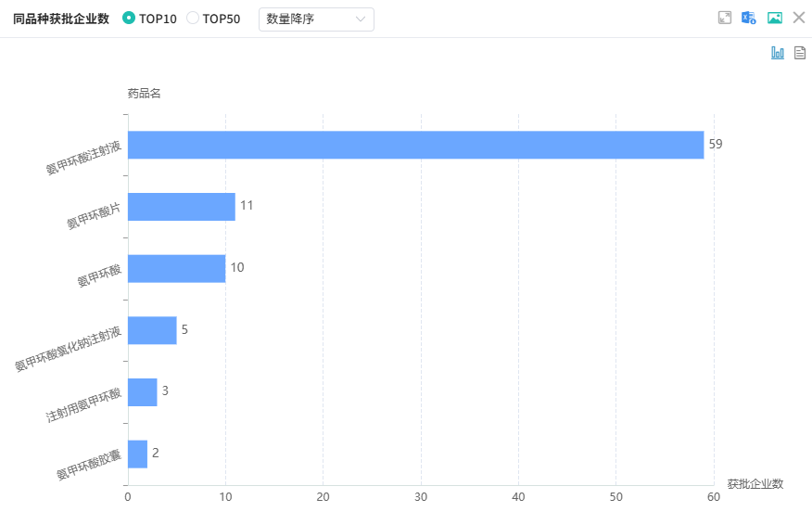Click the 氨甲环酸片 bar
Screen dimensions: 812x512
coord(181,206)
